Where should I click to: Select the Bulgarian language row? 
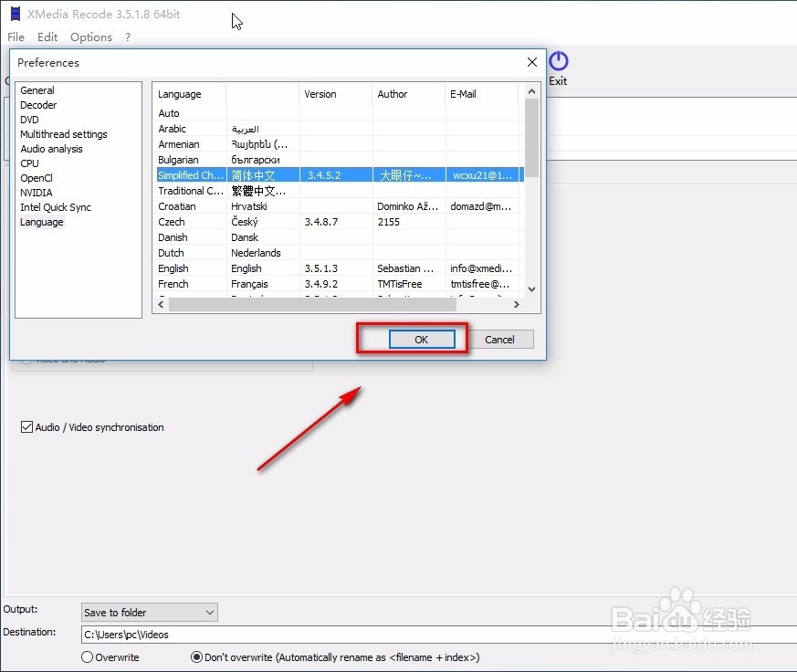click(x=338, y=160)
